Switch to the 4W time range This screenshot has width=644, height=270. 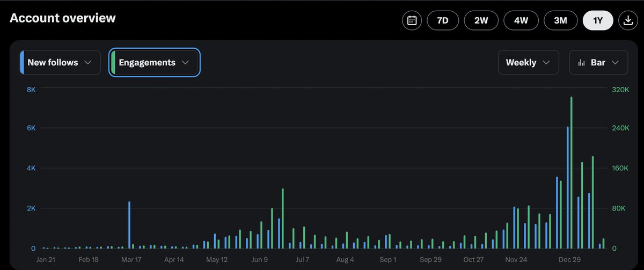tap(521, 20)
